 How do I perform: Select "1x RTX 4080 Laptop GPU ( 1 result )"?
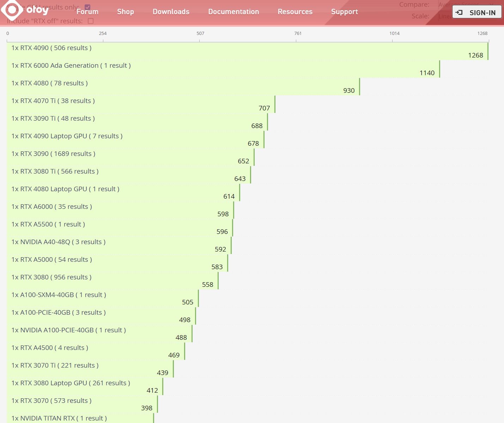[66, 189]
